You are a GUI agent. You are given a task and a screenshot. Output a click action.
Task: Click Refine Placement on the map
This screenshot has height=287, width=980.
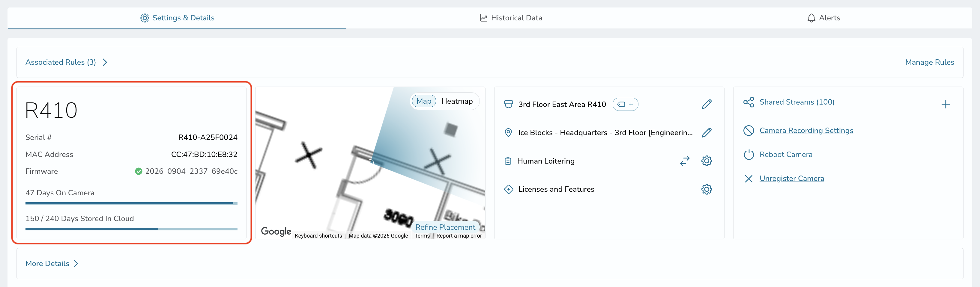[x=445, y=227]
